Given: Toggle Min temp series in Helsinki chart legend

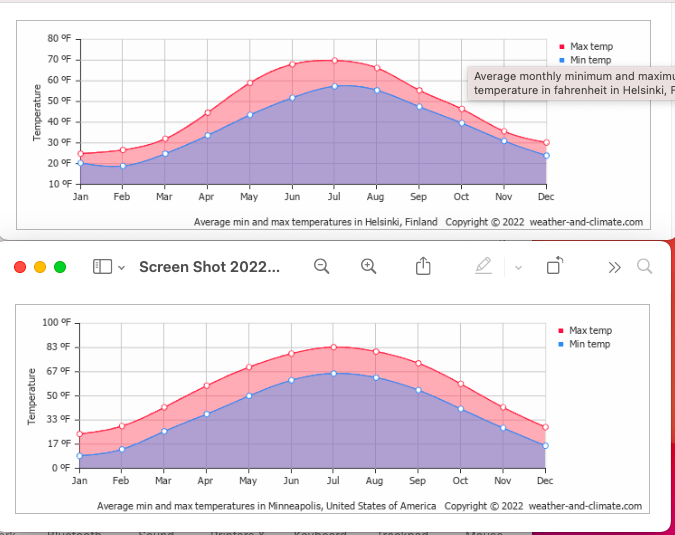Looking at the screenshot, I should (589, 61).
